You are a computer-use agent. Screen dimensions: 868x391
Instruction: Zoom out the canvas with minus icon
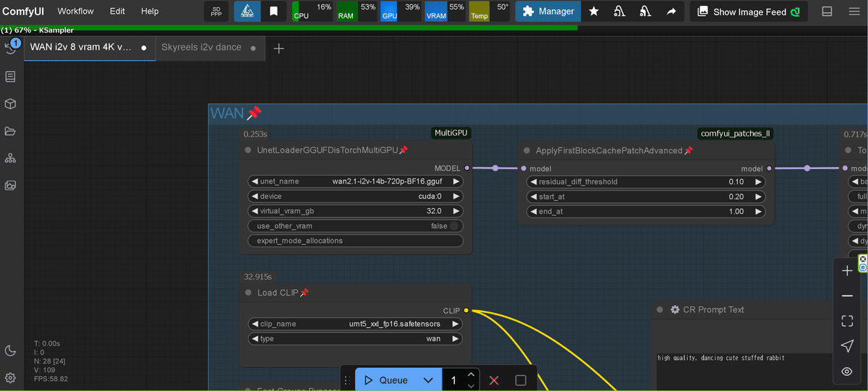point(847,296)
